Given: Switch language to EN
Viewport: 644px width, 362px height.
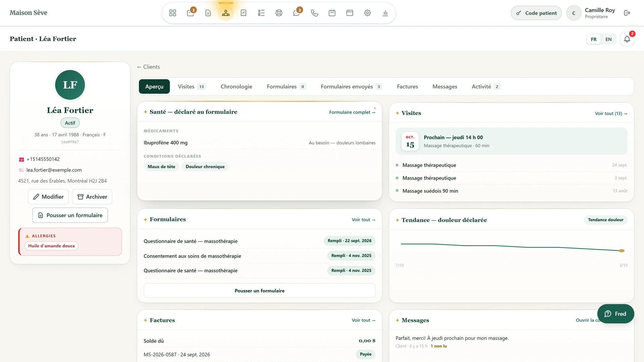Looking at the screenshot, I should [608, 39].
